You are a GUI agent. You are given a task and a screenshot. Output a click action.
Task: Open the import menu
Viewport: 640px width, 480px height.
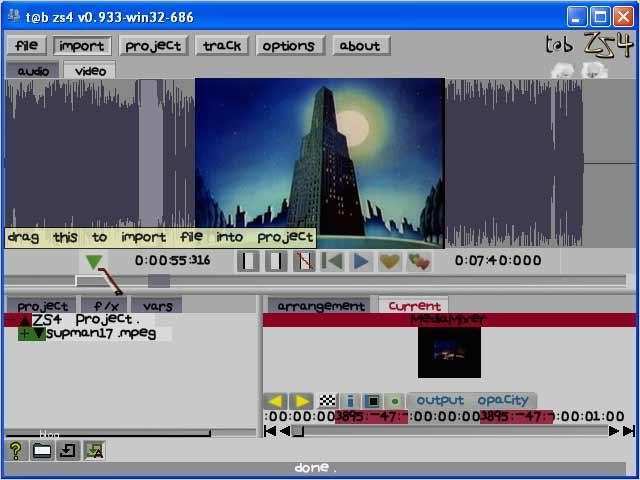pos(82,45)
